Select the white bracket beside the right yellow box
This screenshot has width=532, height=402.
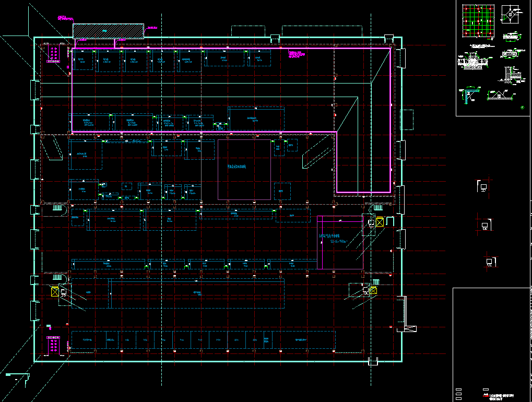pos(390,221)
